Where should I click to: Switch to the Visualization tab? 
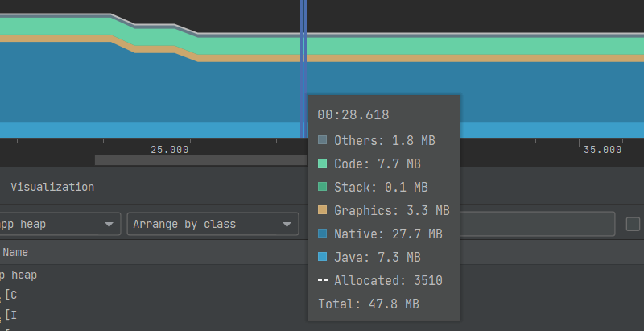point(52,187)
